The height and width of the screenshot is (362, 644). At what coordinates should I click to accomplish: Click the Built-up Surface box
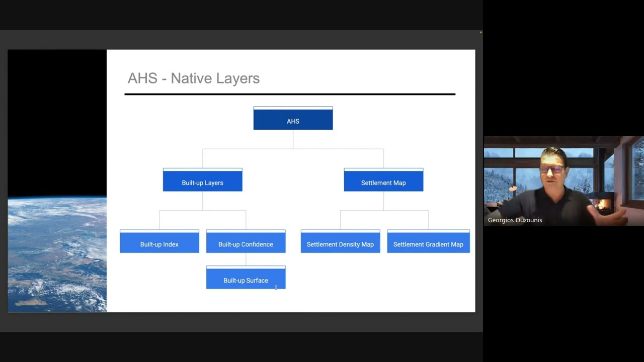point(246,278)
